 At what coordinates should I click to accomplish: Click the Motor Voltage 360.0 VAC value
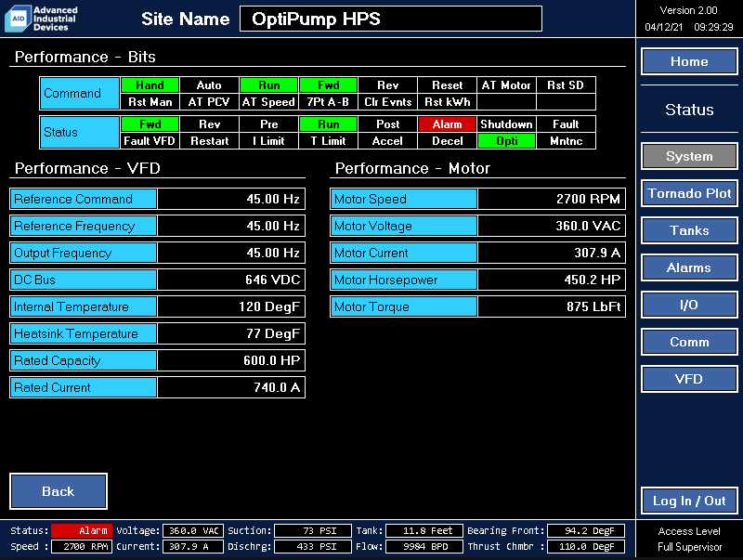pyautogui.click(x=552, y=226)
